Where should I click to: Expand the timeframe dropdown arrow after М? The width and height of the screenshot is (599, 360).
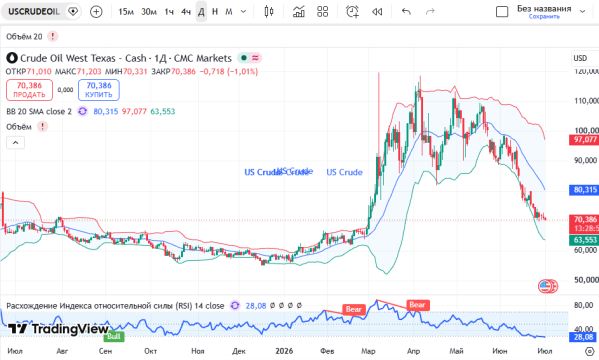[x=243, y=11]
